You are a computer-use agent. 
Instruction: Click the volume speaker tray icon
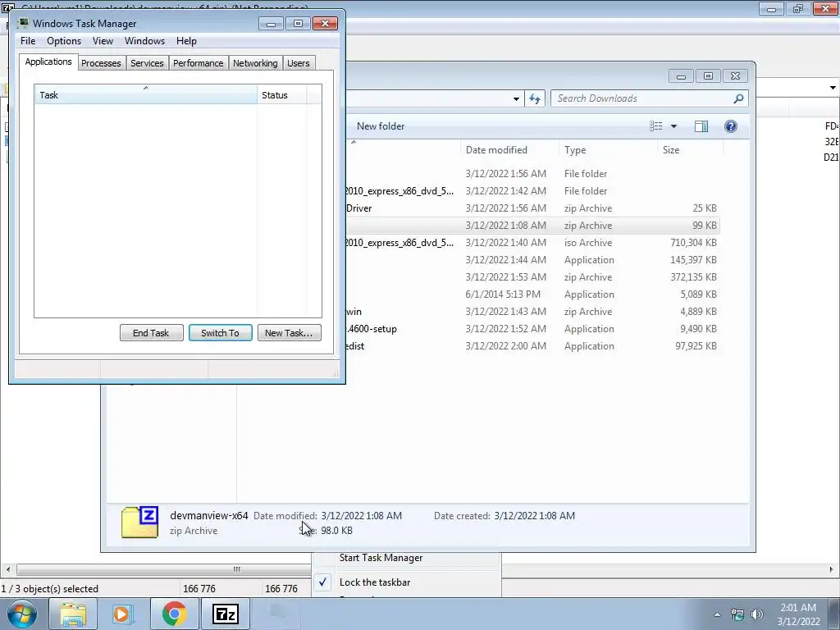click(756, 614)
